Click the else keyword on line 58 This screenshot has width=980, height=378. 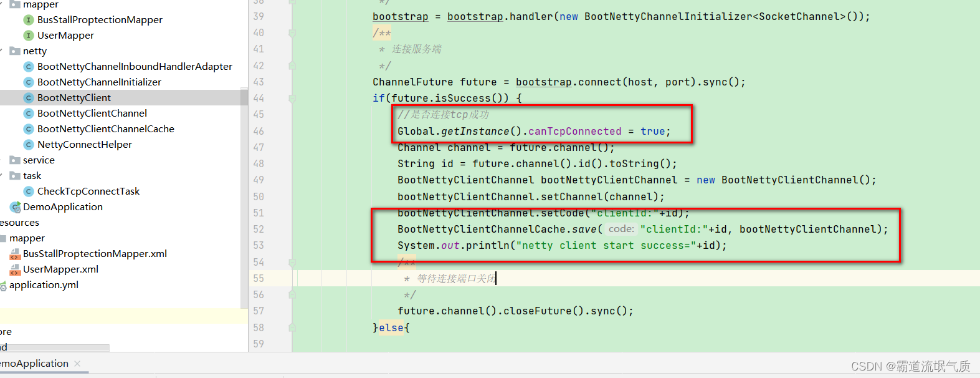391,328
